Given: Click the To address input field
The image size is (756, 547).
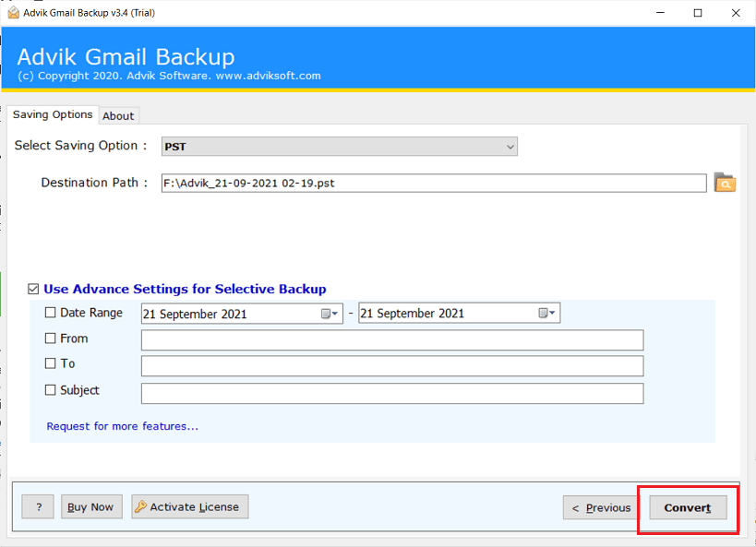Looking at the screenshot, I should coord(392,366).
